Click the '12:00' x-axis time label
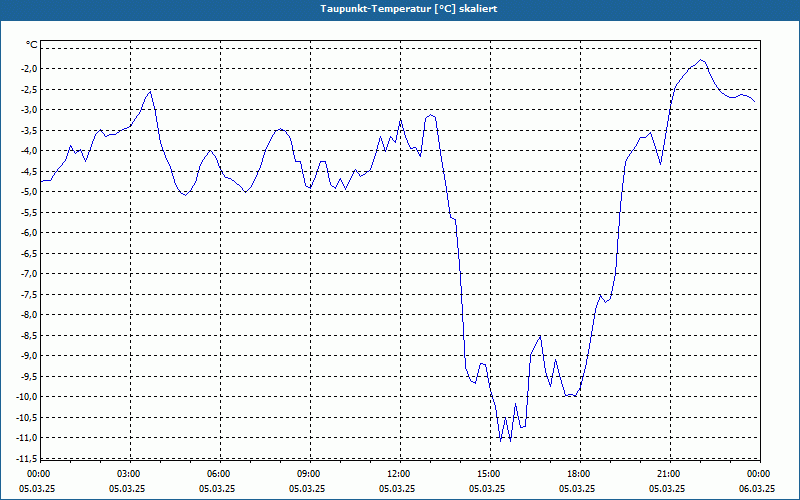Viewport: 800px width, 500px height. (x=398, y=474)
